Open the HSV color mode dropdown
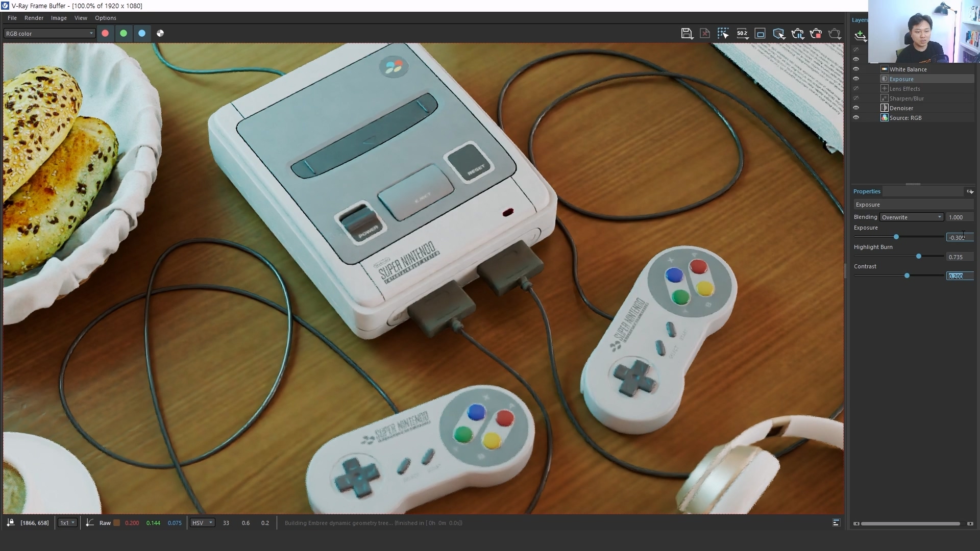Viewport: 980px width, 551px height. pyautogui.click(x=202, y=522)
